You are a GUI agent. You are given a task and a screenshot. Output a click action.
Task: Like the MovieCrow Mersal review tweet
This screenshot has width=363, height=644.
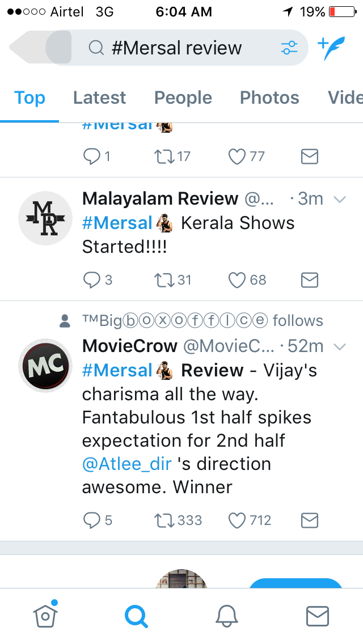point(237,520)
